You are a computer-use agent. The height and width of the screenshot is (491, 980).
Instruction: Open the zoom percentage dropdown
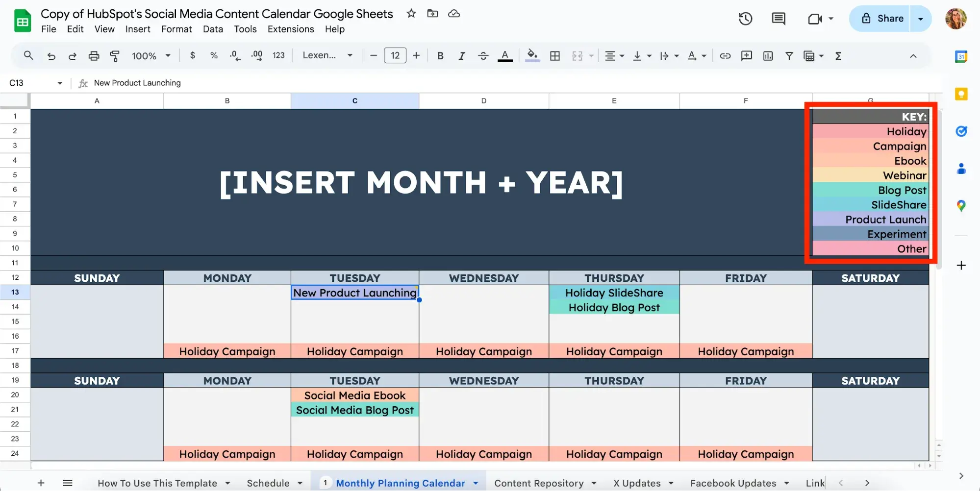151,55
